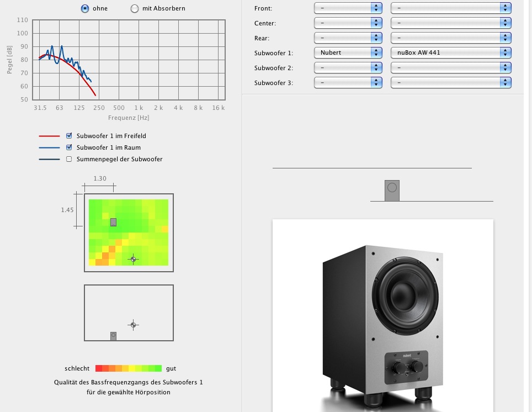Click the red end of the quality color scale
This screenshot has height=412, width=532.
[x=99, y=368]
